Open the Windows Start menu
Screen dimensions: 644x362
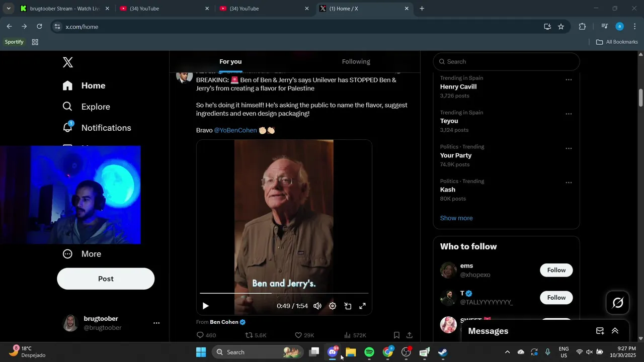pos(201,352)
